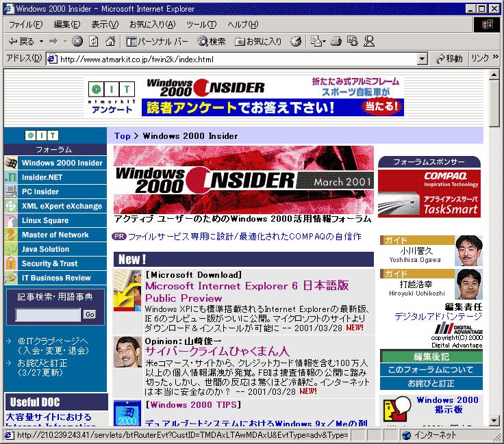Click the Hiroyuki Uchikoshi guide photo
The height and width of the screenshot is (444, 504).
click(x=468, y=285)
